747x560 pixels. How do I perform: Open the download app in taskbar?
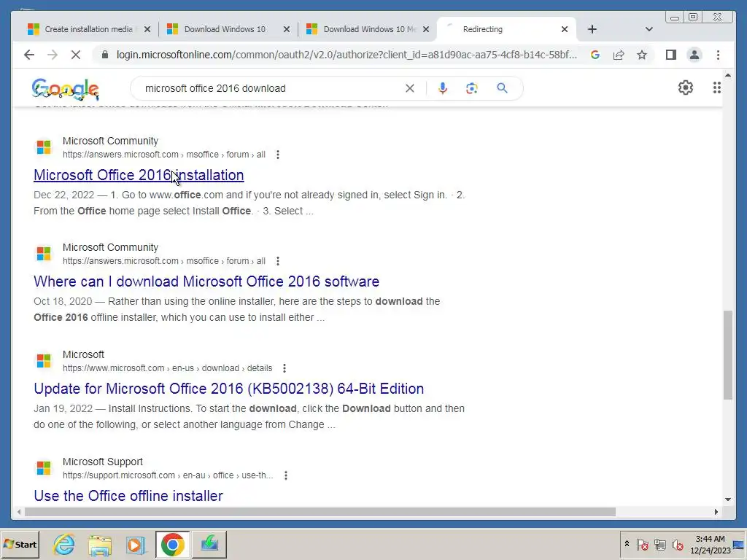[209, 544]
